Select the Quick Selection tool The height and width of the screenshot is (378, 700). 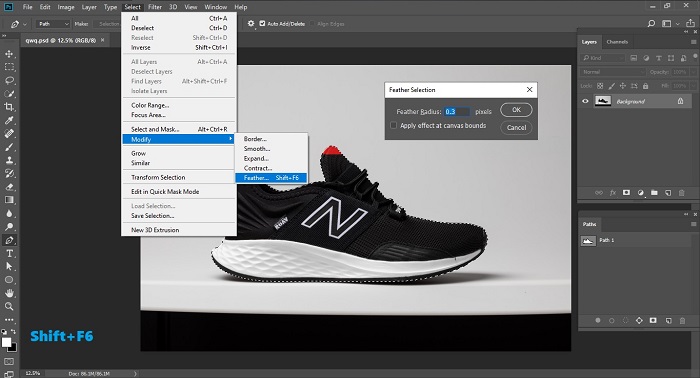pyautogui.click(x=9, y=94)
